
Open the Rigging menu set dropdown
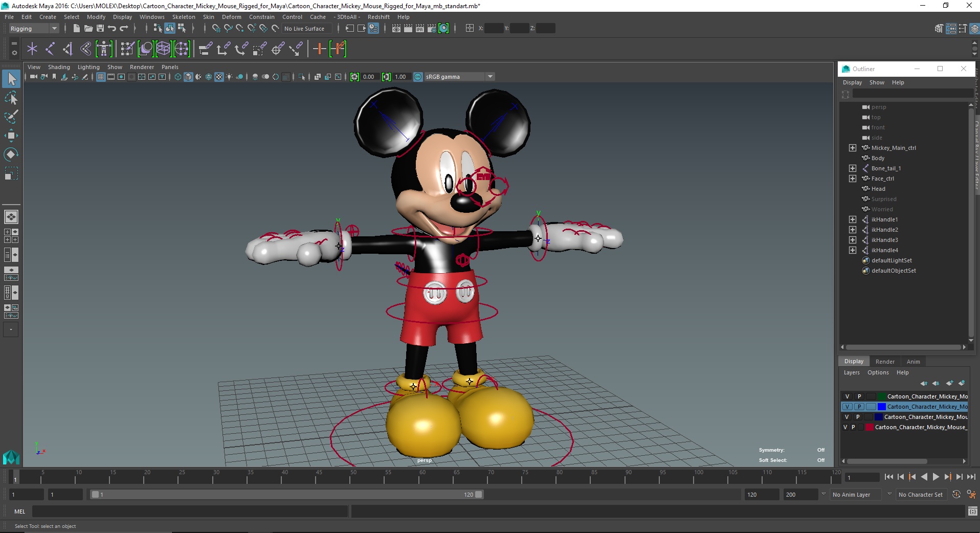point(34,29)
